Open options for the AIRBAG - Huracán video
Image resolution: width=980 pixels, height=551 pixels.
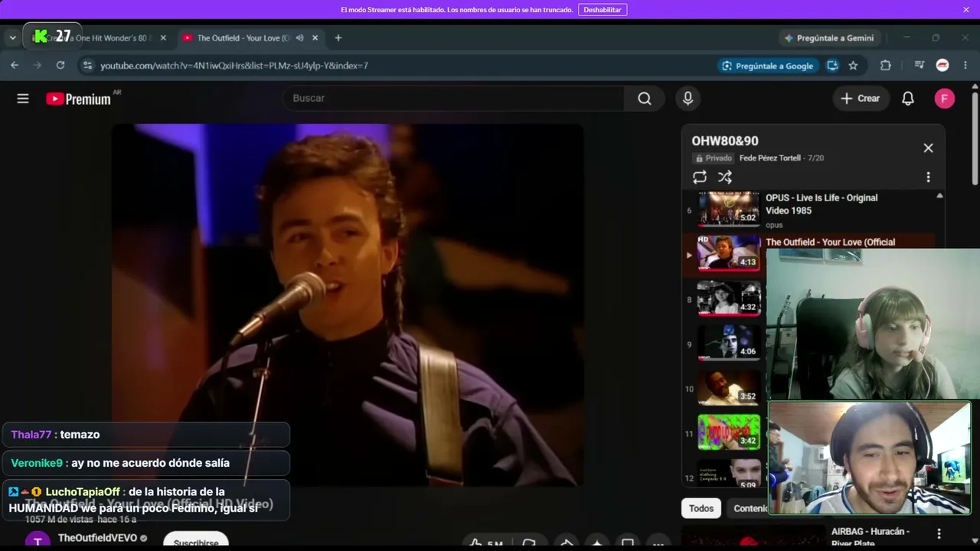coord(939,533)
